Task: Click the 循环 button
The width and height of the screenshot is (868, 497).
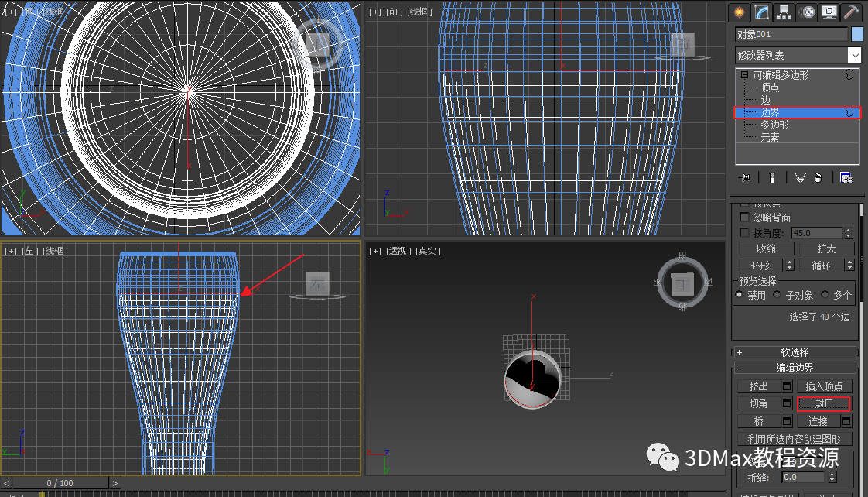Action: click(x=821, y=266)
